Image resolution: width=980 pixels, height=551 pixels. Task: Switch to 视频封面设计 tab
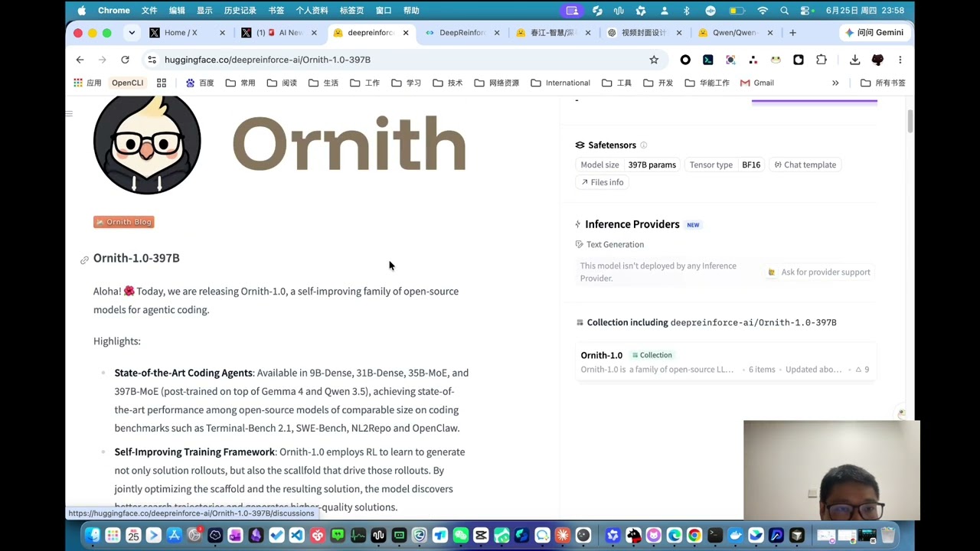[643, 33]
